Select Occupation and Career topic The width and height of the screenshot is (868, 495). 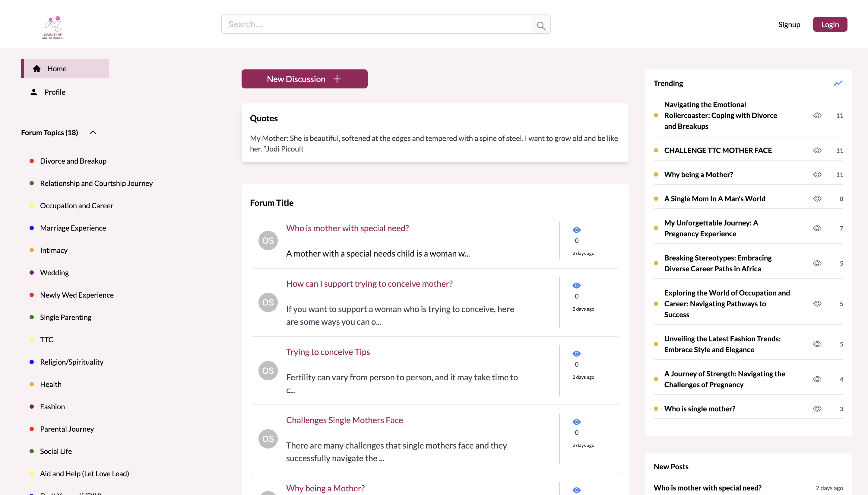point(76,205)
